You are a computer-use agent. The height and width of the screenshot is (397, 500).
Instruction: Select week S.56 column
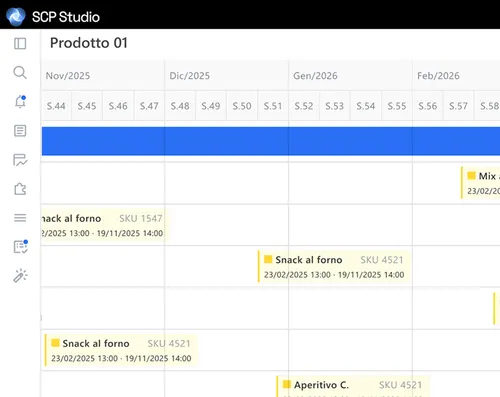(428, 106)
